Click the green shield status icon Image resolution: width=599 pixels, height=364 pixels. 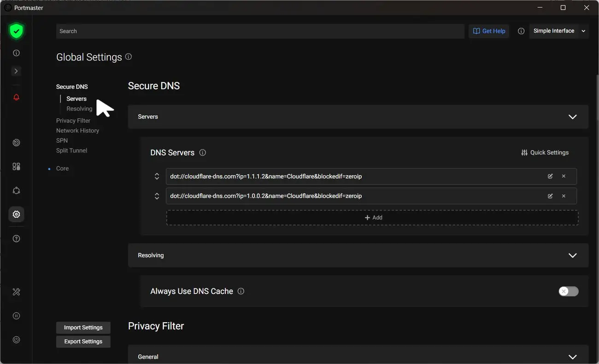point(16,31)
